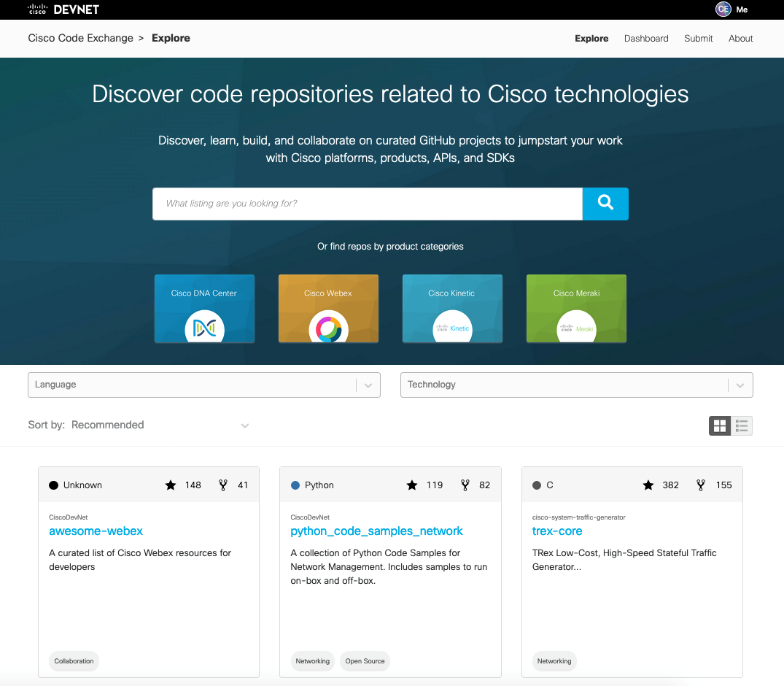
Task: Open the awesome-webex repository link
Action: [x=96, y=531]
